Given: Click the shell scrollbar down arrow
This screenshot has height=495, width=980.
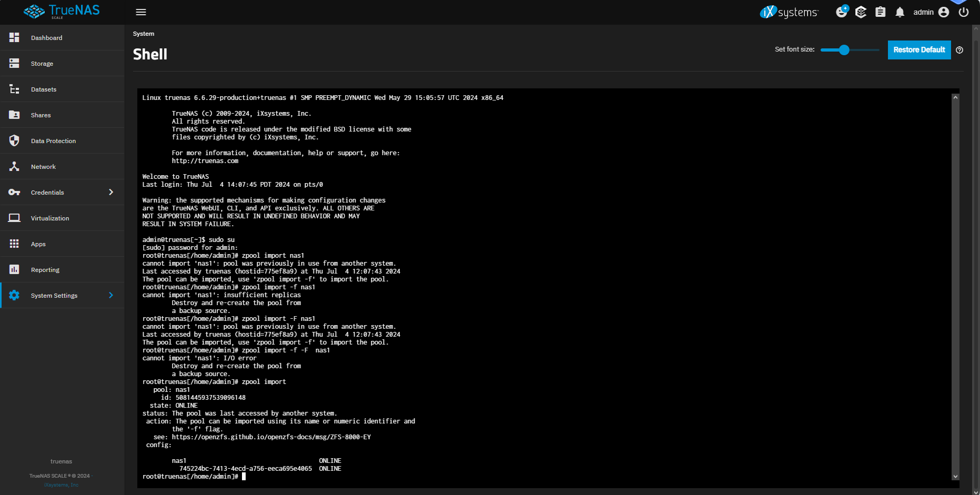Looking at the screenshot, I should 955,477.
